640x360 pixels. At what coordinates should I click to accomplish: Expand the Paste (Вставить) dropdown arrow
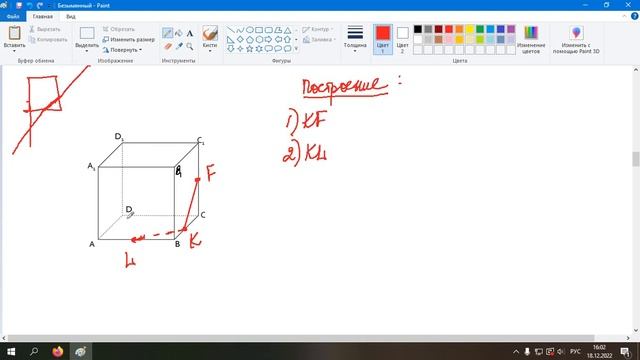pos(14,51)
